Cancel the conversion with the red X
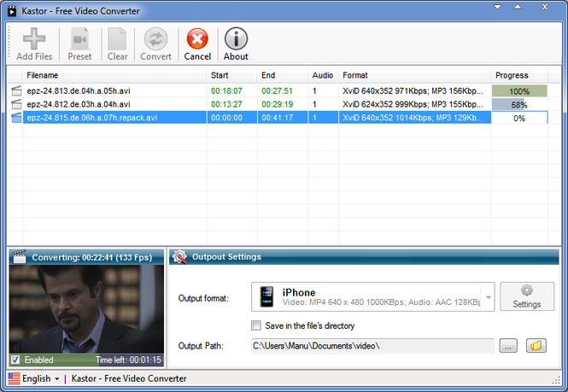The width and height of the screenshot is (568, 392). 197,38
